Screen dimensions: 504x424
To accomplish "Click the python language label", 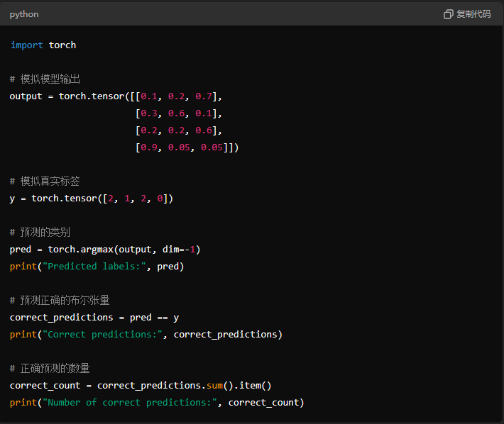I will coord(24,14).
